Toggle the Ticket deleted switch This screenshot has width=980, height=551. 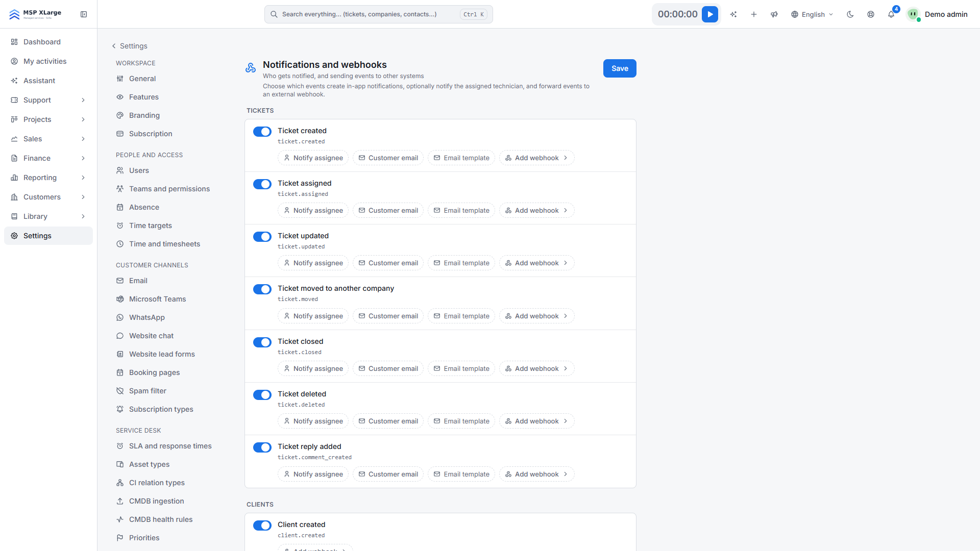[262, 395]
